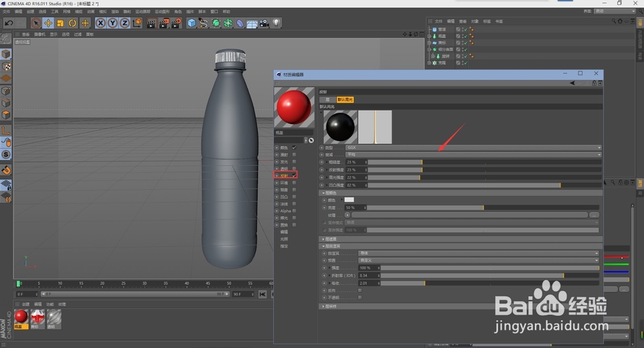The width and height of the screenshot is (644, 348).
Task: Enable the 透明 channel checkbox
Action: point(294,169)
